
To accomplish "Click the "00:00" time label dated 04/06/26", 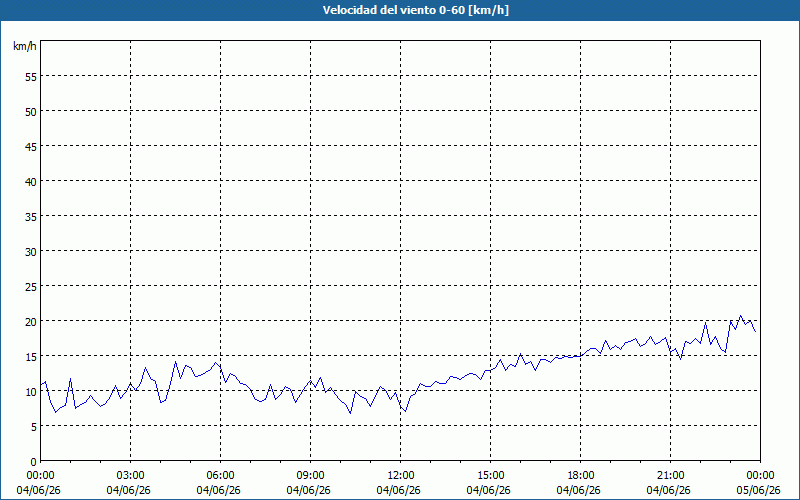I will click(x=40, y=476).
